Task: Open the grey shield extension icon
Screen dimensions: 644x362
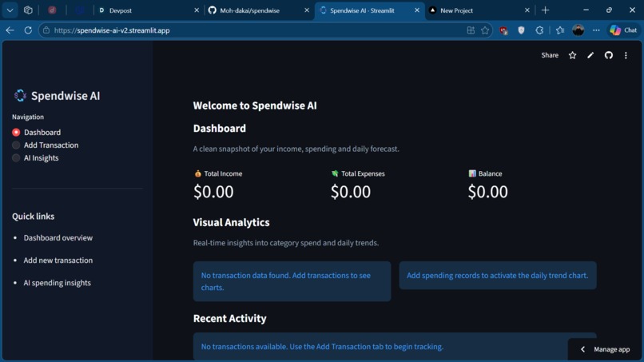Action: 521,30
